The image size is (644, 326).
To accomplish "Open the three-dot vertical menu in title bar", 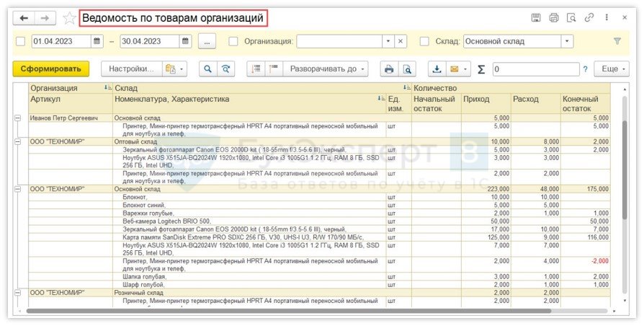I will point(607,18).
